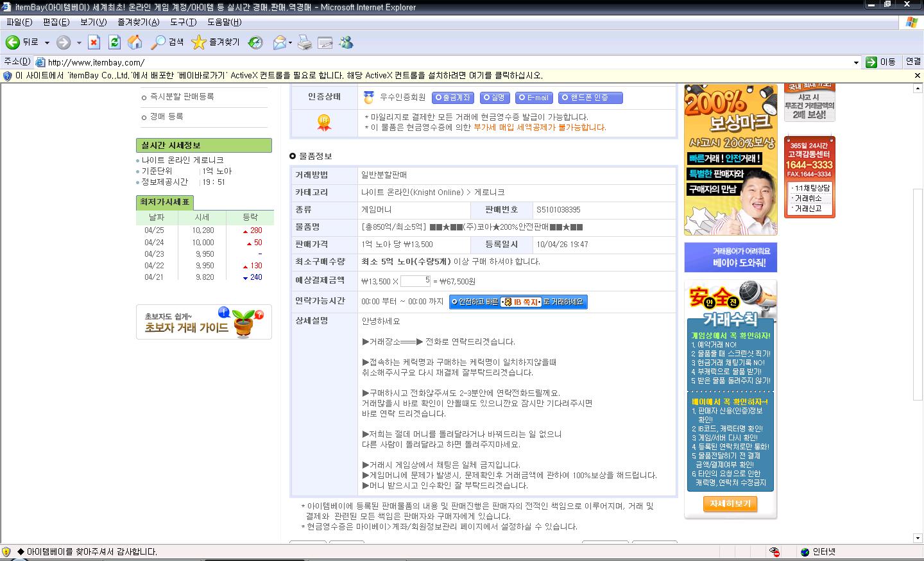This screenshot has height=561, width=924.
Task: Click sale number S5101038395
Action: pyautogui.click(x=558, y=210)
